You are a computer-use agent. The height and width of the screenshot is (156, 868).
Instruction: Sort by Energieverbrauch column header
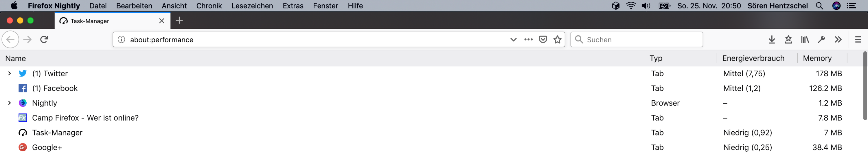point(753,58)
